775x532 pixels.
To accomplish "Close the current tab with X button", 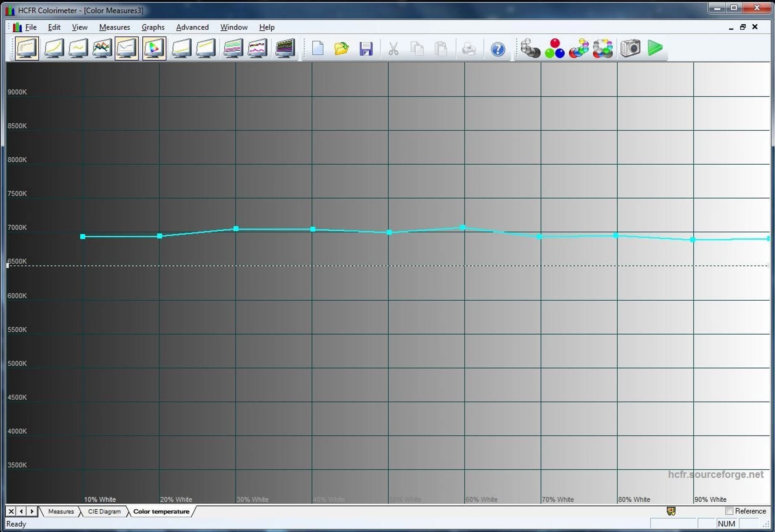I will 11,511.
